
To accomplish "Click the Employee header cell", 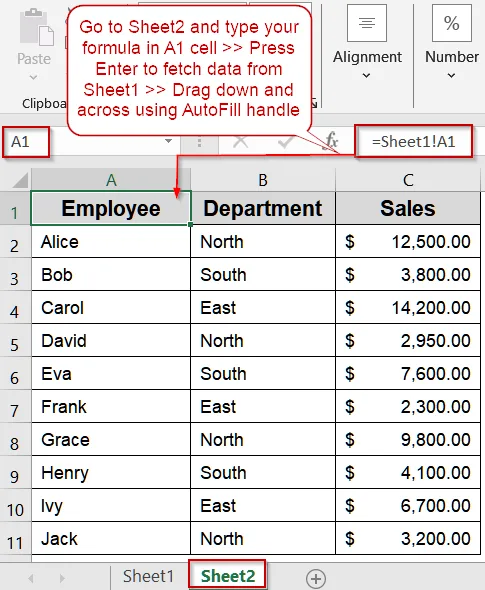I will tap(111, 208).
